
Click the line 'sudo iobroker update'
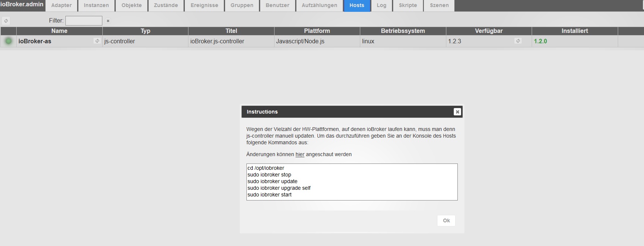[272, 181]
